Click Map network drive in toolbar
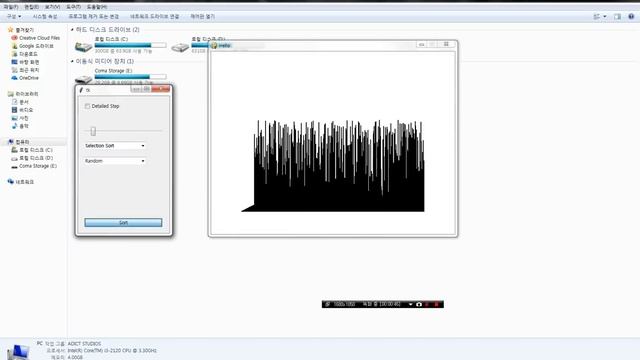This screenshot has height=360, width=640. coord(154,16)
